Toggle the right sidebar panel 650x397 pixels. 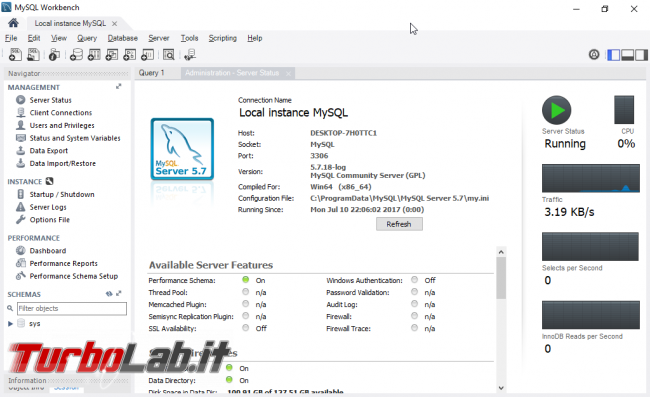click(x=641, y=55)
